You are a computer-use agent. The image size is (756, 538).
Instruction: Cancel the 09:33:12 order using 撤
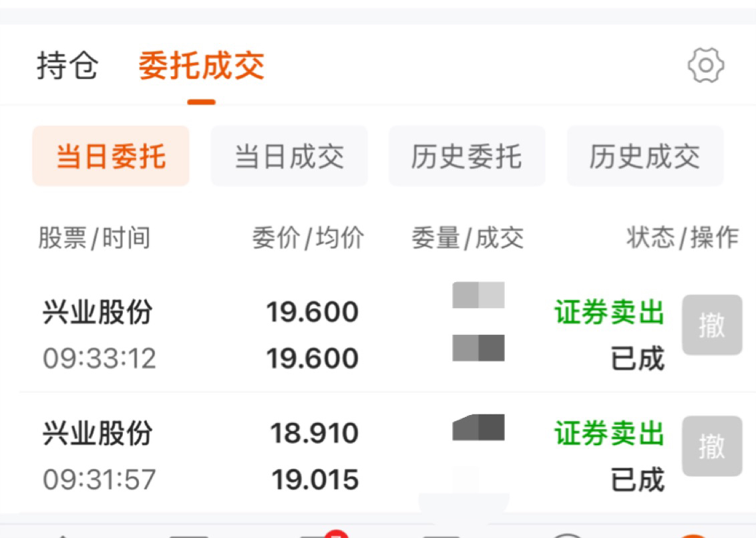coord(712,325)
